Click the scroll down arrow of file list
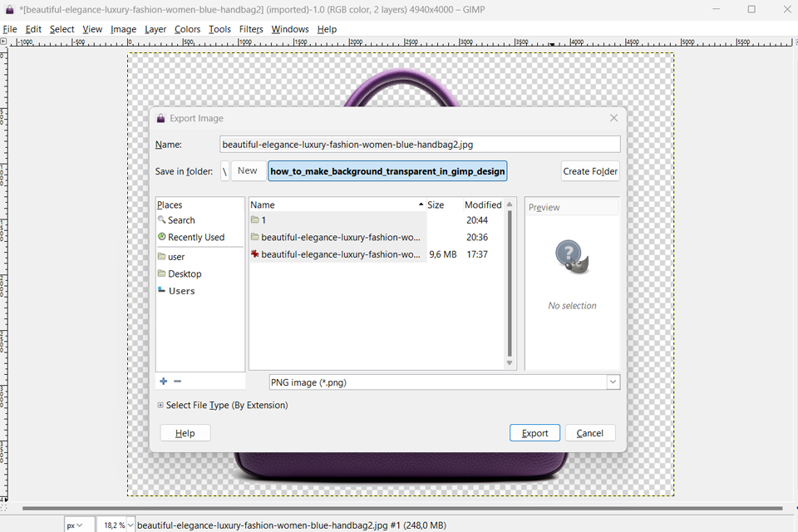Viewport: 798px width, 532px height. [x=510, y=363]
